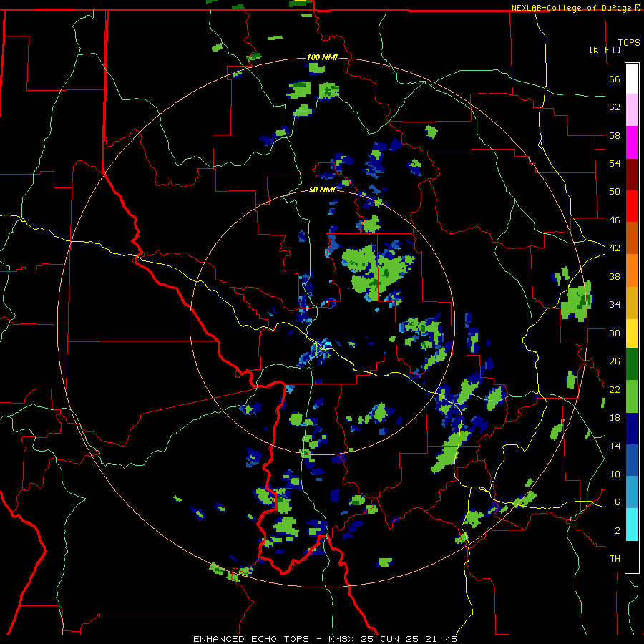Click the yellow legend swatch
Viewport: 644px width, 644px height.
click(x=632, y=333)
